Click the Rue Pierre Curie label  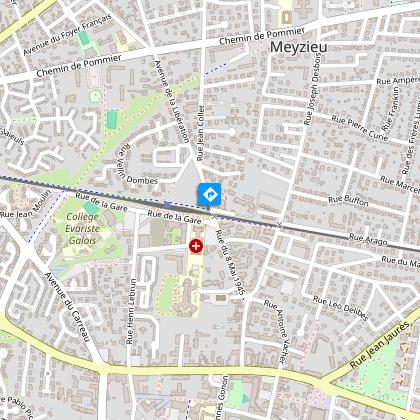click(360, 128)
